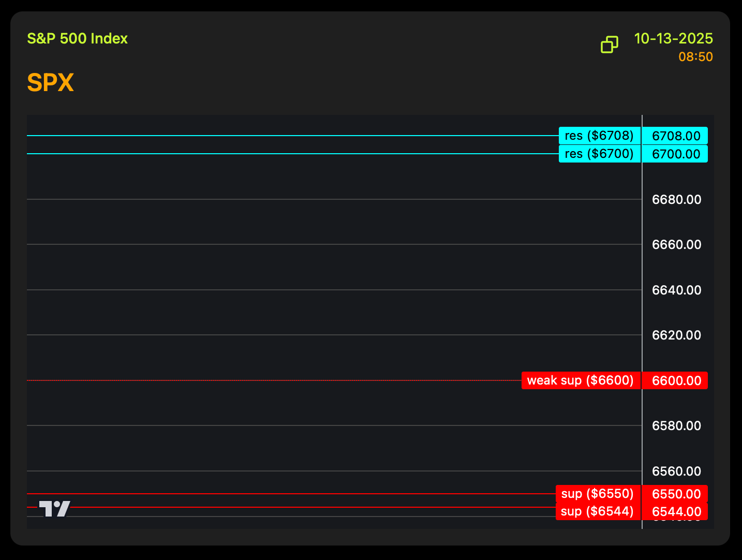Click the 6550.00 red price tag
The height and width of the screenshot is (560, 742).
pos(675,494)
